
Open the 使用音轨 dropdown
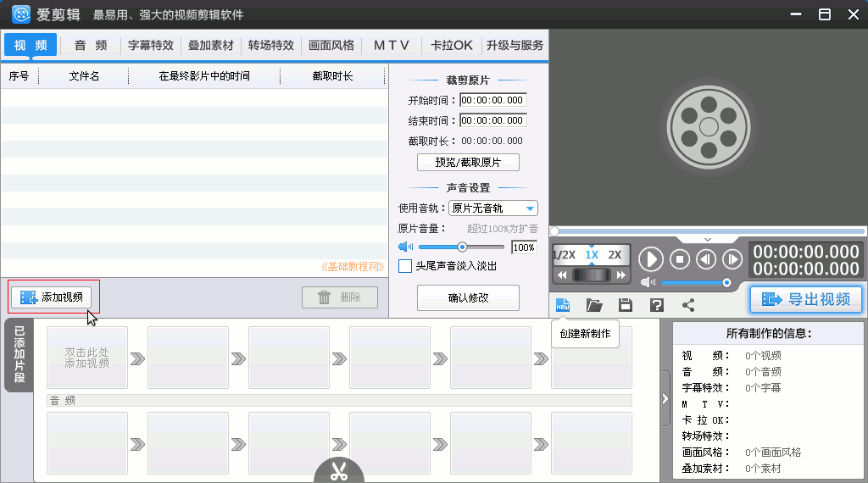[x=493, y=208]
